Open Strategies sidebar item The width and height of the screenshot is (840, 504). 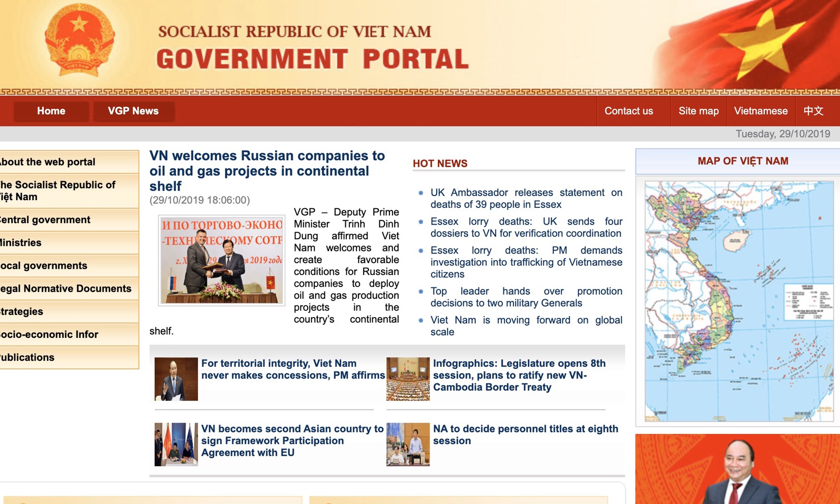tap(68, 311)
